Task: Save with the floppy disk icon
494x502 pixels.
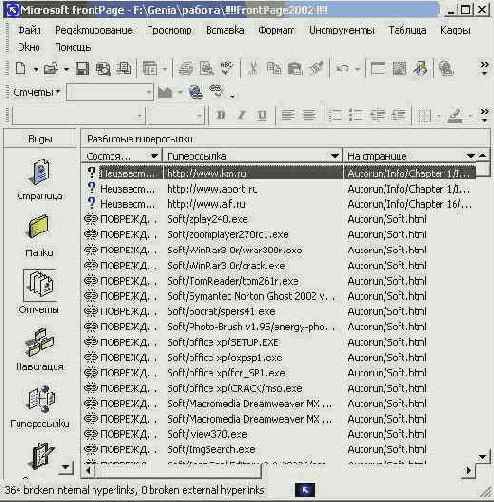Action: point(82,69)
